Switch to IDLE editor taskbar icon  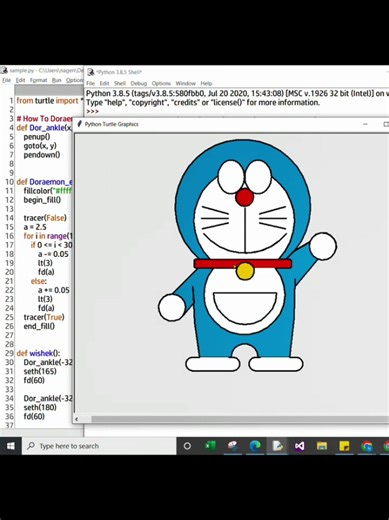(277, 446)
